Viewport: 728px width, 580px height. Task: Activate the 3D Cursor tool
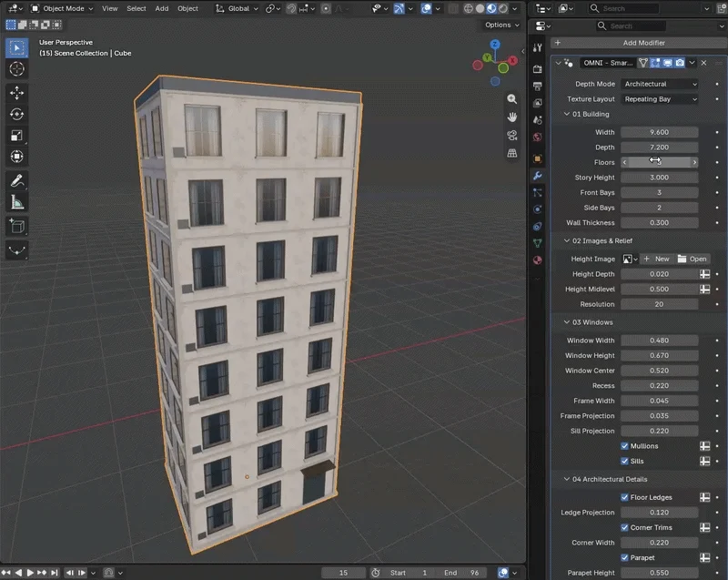click(x=16, y=69)
